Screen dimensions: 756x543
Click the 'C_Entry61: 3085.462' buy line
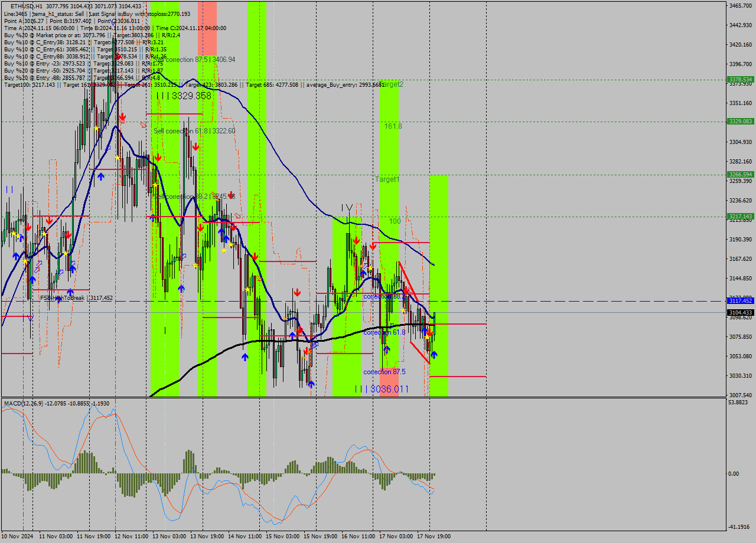coord(85,49)
